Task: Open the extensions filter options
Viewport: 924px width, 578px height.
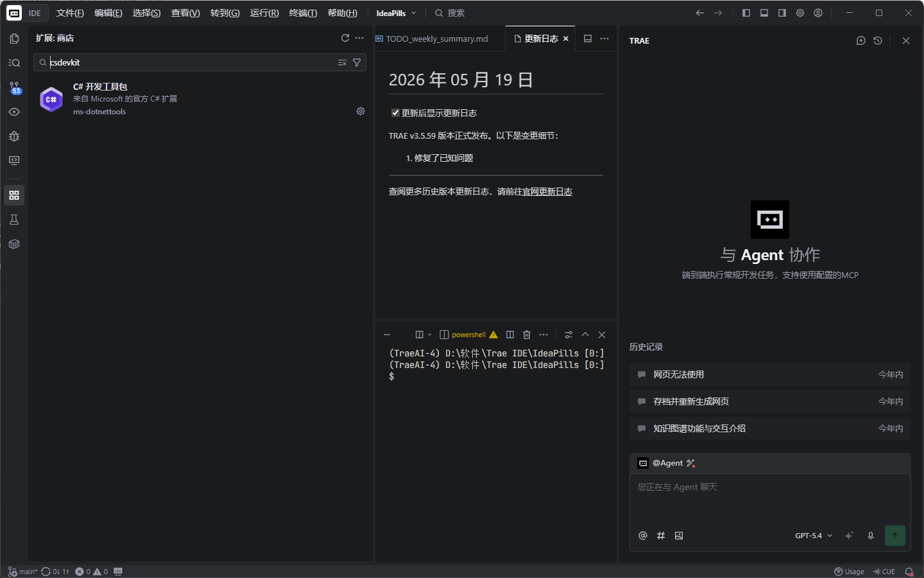Action: pyautogui.click(x=357, y=62)
